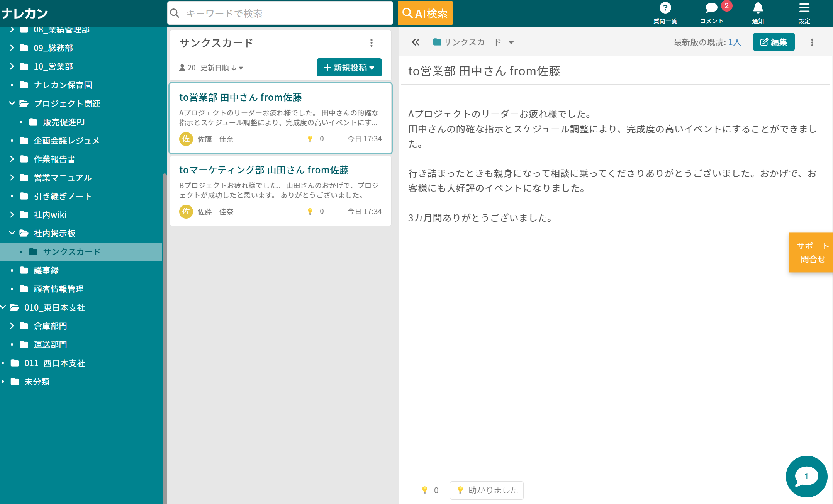Click the orange AI検索 button
833x504 pixels.
click(x=425, y=14)
